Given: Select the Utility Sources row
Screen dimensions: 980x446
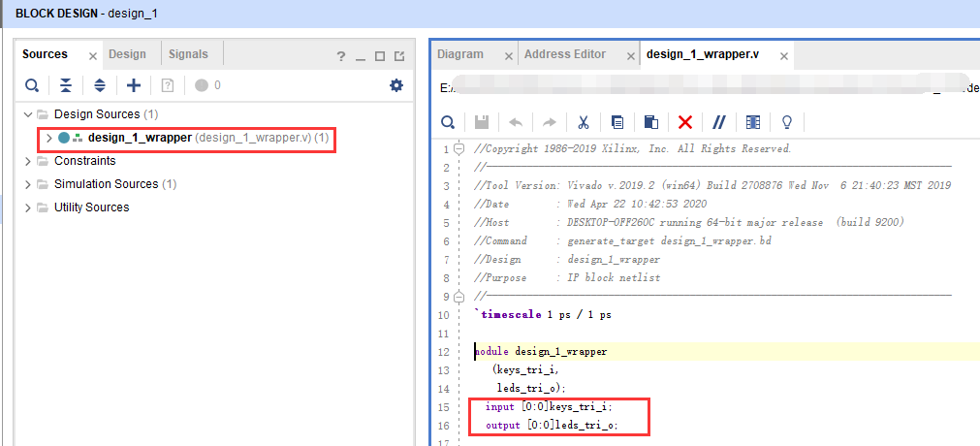Looking at the screenshot, I should (x=92, y=207).
